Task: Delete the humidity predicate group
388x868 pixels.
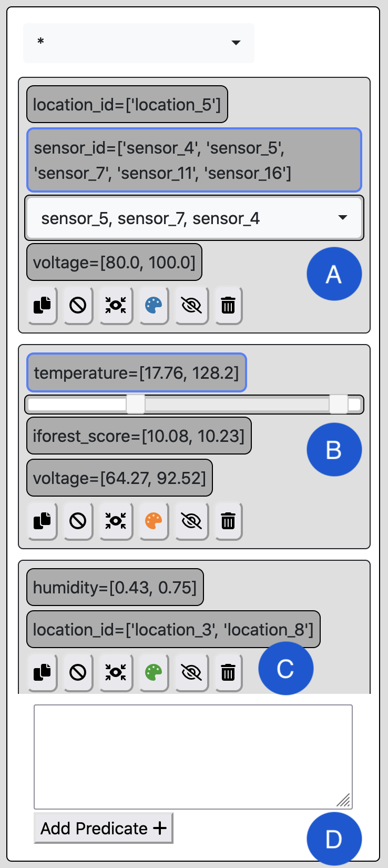Action: [228, 672]
